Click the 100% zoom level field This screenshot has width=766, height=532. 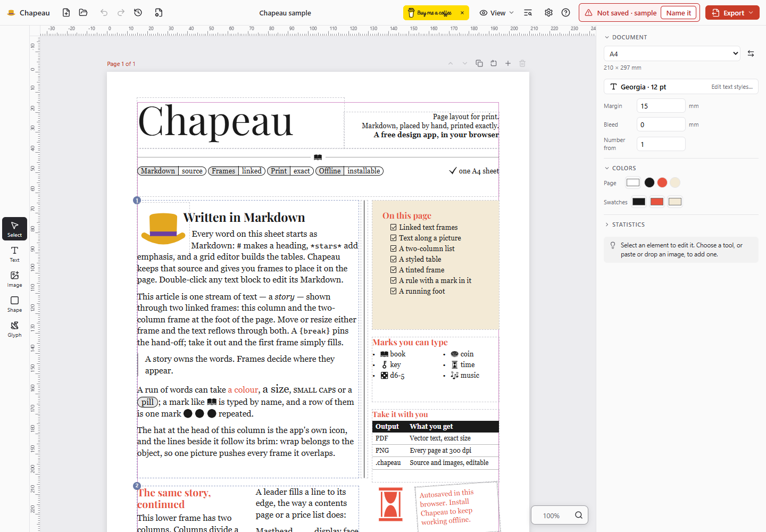pyautogui.click(x=551, y=516)
